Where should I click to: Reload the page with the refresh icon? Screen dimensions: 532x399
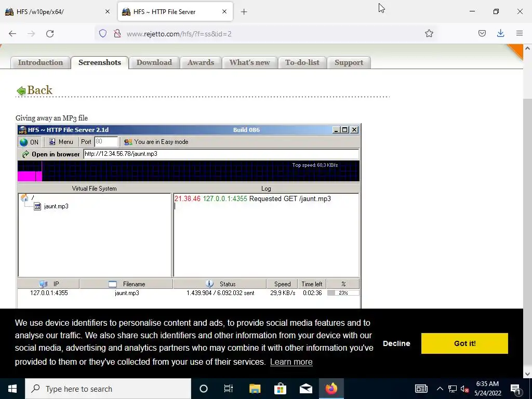[x=50, y=34]
